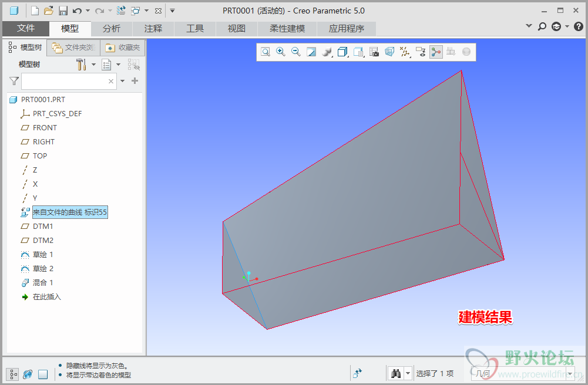Toggle model tree display in status bar
This screenshot has width=588, height=385.
(13, 374)
